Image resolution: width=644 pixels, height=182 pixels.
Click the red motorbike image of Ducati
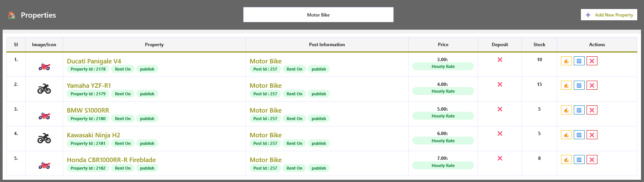point(44,67)
